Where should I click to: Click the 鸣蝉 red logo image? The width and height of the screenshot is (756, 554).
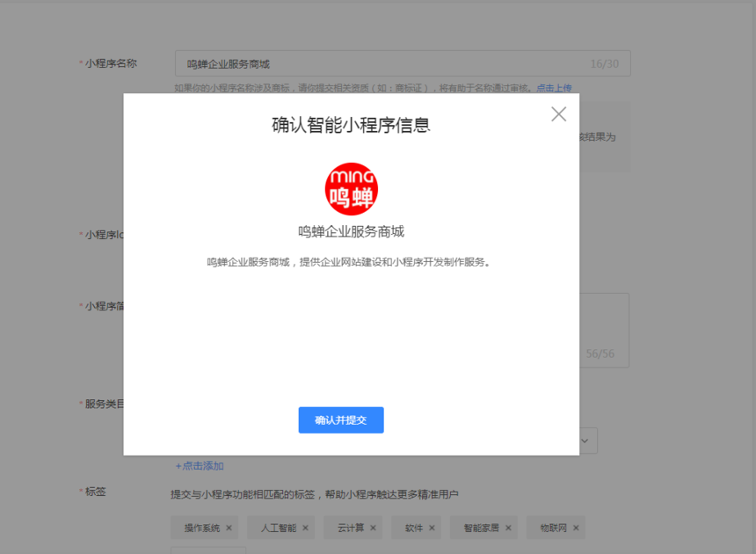point(351,189)
